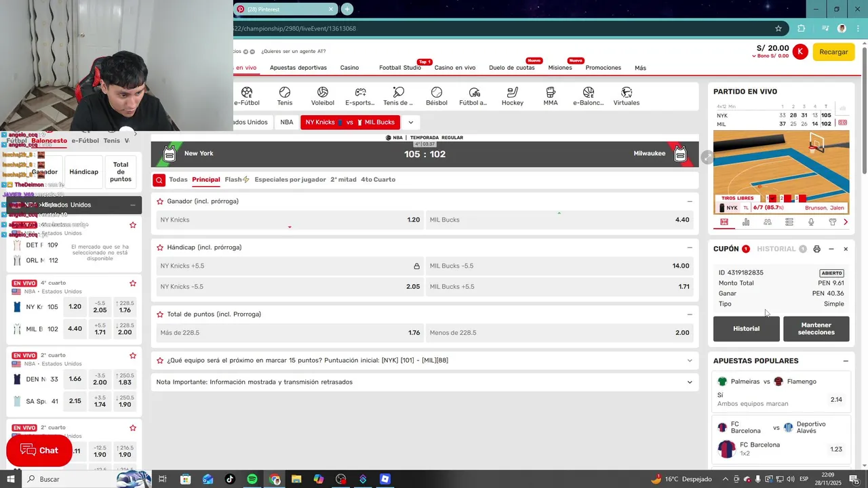Open Google Chrome in the taskbar
868x488 pixels.
pyautogui.click(x=275, y=479)
